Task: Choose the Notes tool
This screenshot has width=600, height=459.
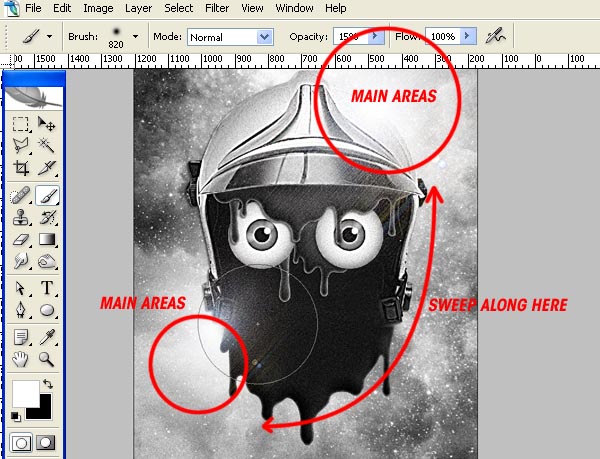Action: 20,337
